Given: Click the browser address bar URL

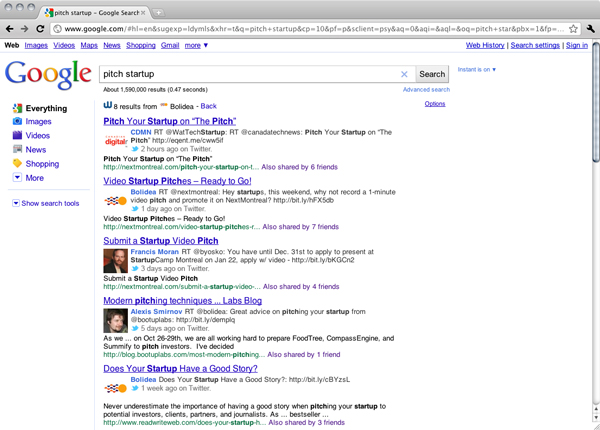Looking at the screenshot, I should [314, 29].
